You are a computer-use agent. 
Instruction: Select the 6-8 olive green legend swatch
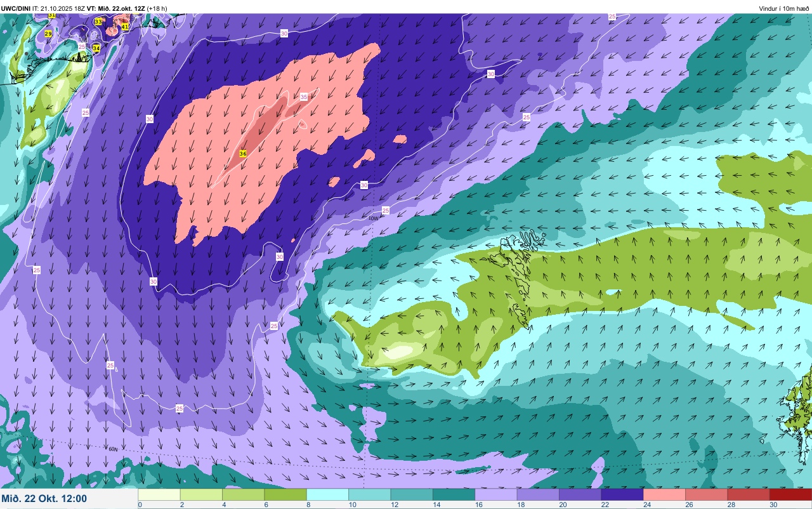point(285,494)
